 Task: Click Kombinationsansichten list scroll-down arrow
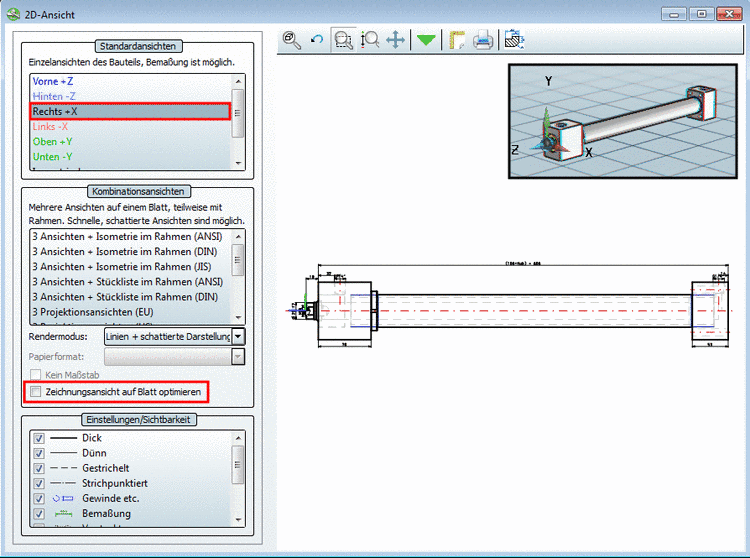238,317
